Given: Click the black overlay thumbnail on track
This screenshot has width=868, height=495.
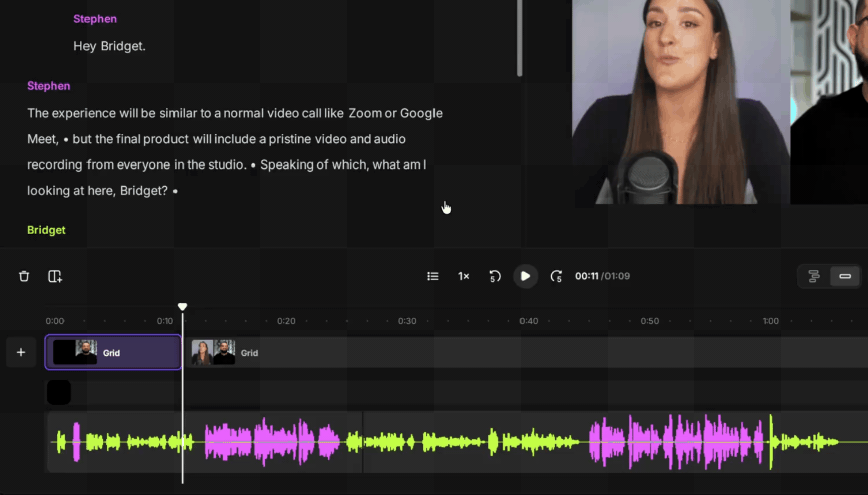Looking at the screenshot, I should coord(59,392).
